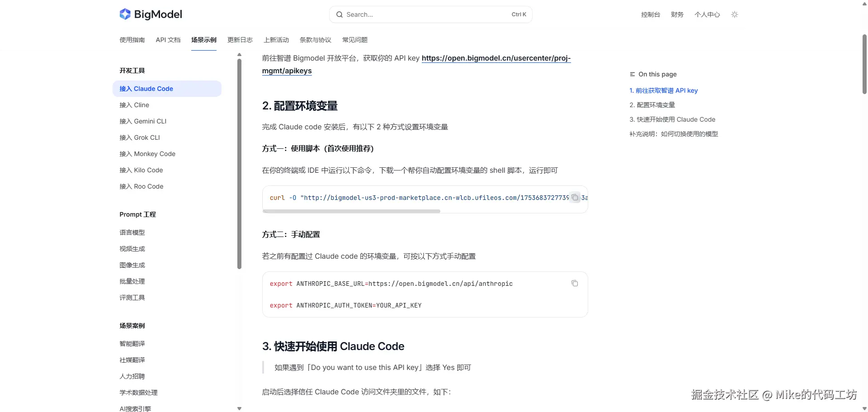Click the Prompt 工程 sidebar group title
Viewport: 868px width, 412px height.
pyautogui.click(x=137, y=214)
